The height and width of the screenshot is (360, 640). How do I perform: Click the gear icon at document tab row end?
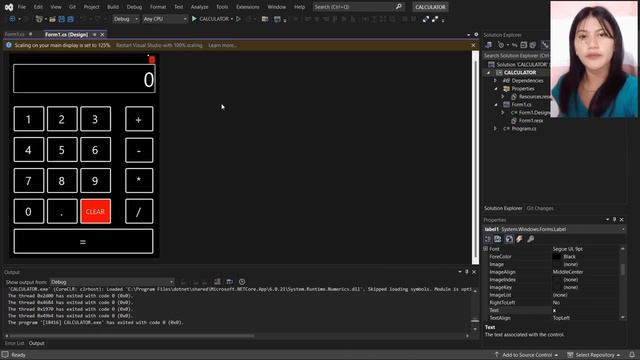click(x=476, y=35)
